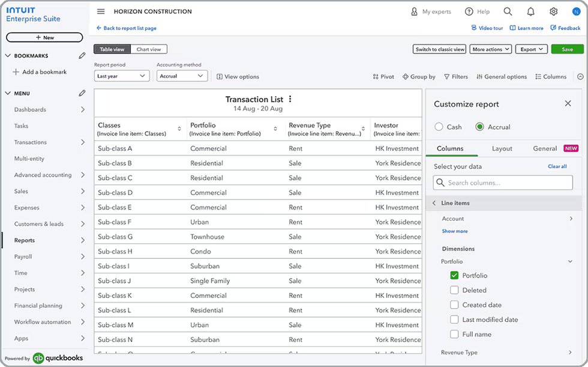This screenshot has height=367, width=588.
Task: Switch to the Chart view tab
Action: [x=149, y=49]
